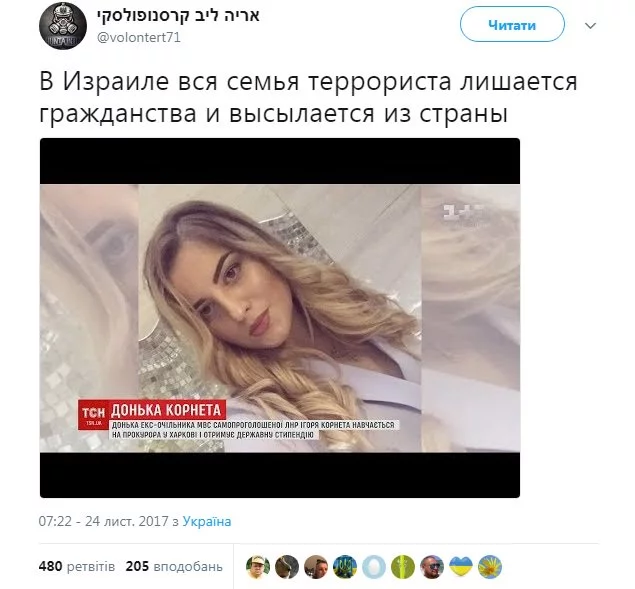The image size is (635, 589).
Task: Open second liker avatar
Action: point(287,566)
